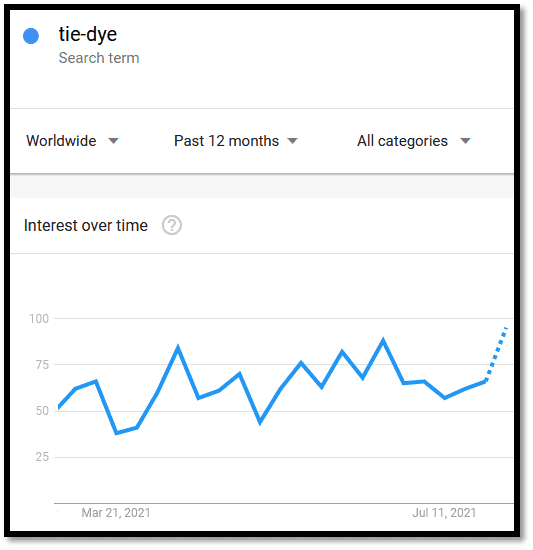Expand the Past 12 months dropdown arrow
The height and width of the screenshot is (550, 533).
point(292,141)
